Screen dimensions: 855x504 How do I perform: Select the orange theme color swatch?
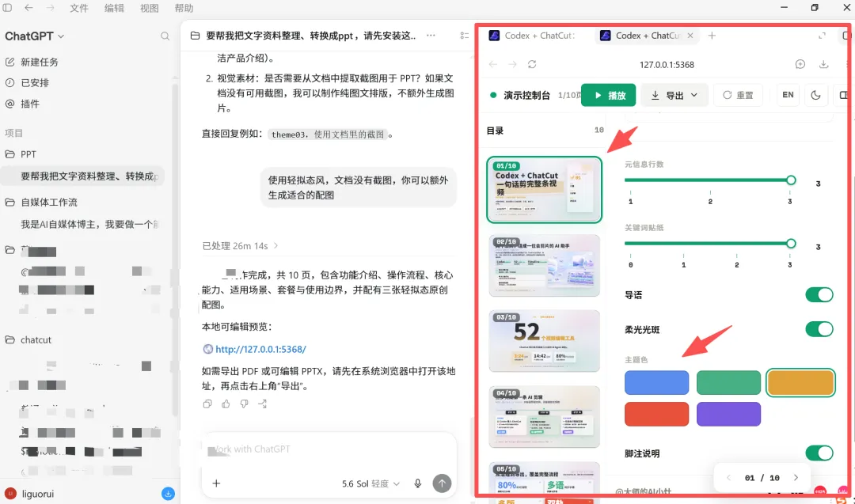800,382
